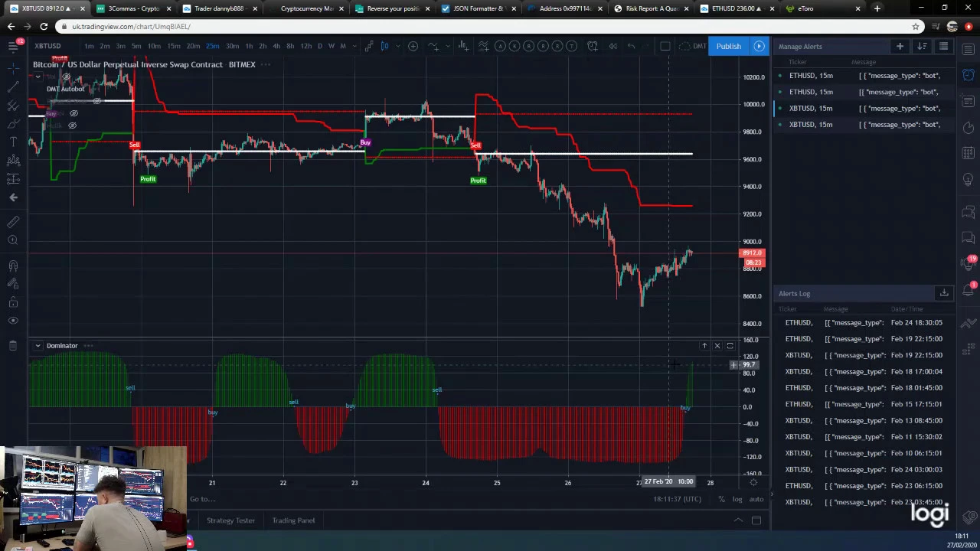Open the Strategy Tester tab
Image resolution: width=980 pixels, height=551 pixels.
230,520
